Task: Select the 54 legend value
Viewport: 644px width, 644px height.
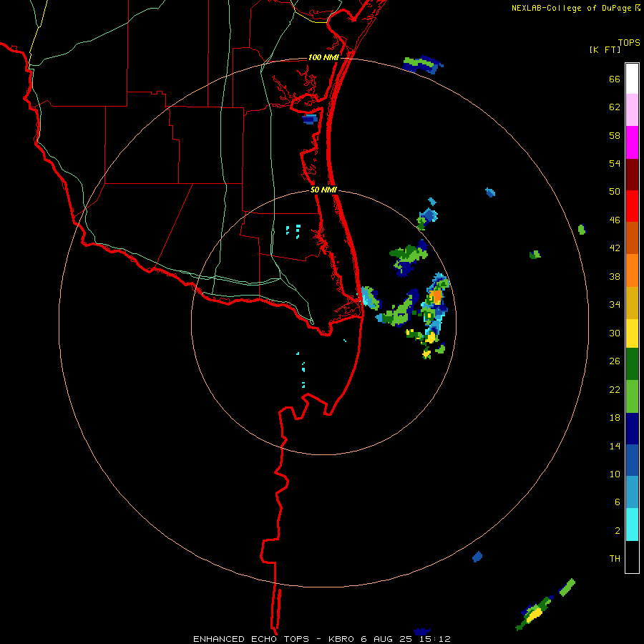Action: [x=615, y=163]
